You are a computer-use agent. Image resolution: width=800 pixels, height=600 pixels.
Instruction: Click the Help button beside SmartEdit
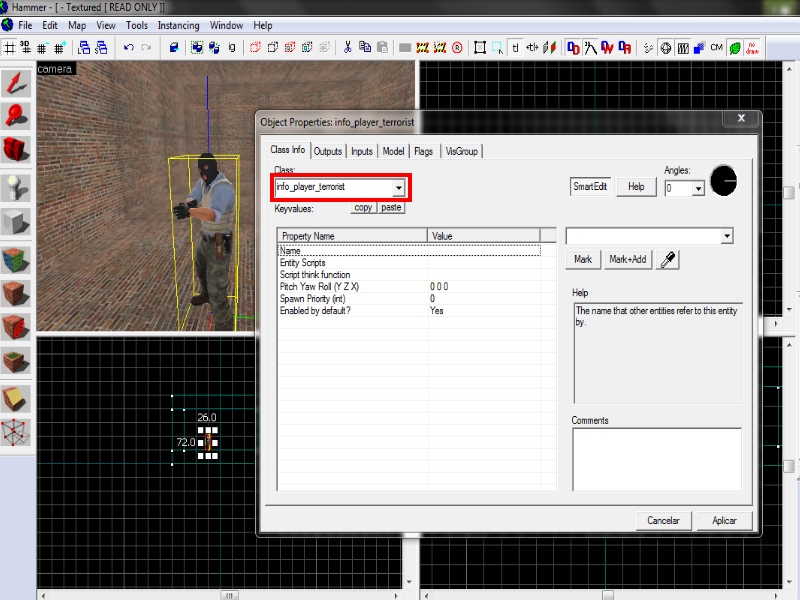(x=636, y=187)
